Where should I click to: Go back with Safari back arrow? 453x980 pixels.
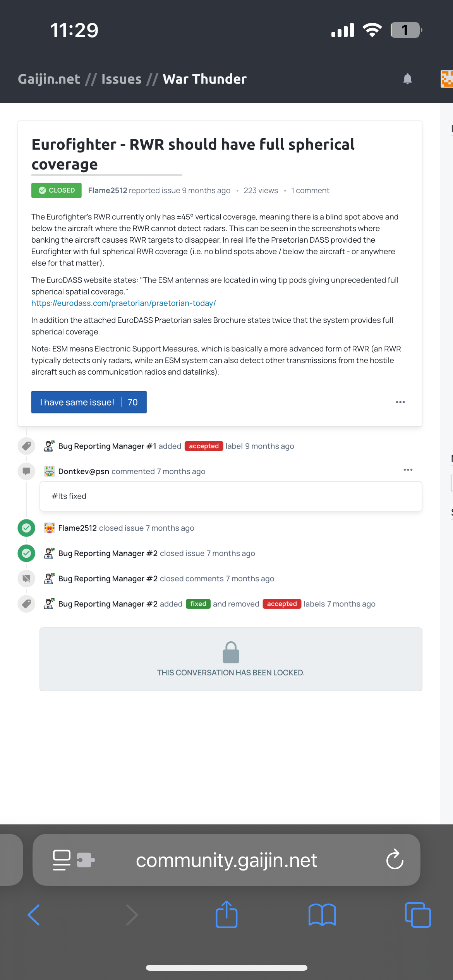point(34,915)
